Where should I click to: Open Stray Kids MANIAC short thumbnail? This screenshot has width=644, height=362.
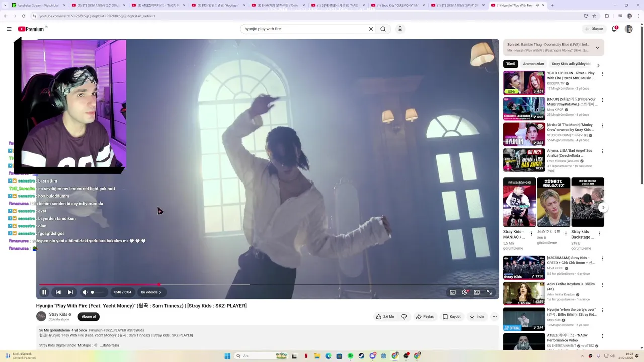click(x=519, y=202)
